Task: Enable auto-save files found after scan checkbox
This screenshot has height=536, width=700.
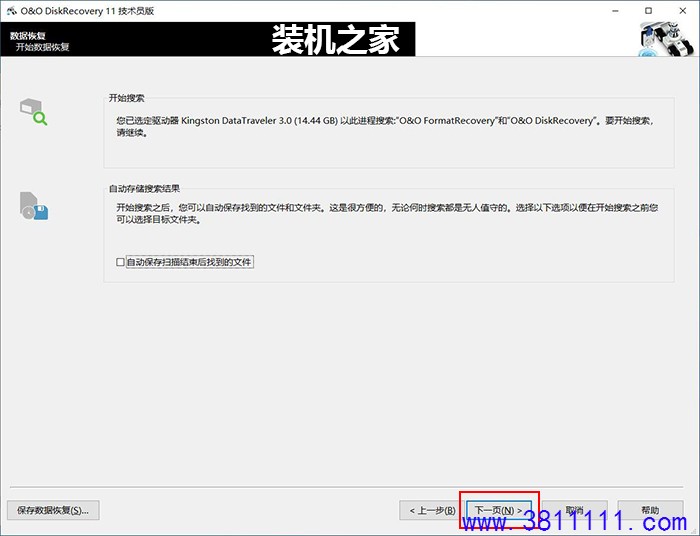Action: coord(120,262)
